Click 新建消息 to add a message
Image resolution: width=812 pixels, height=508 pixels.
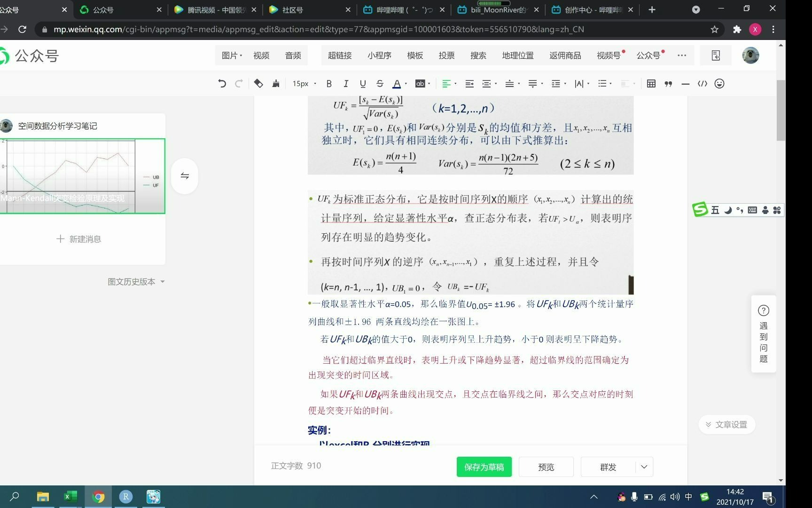coord(78,239)
